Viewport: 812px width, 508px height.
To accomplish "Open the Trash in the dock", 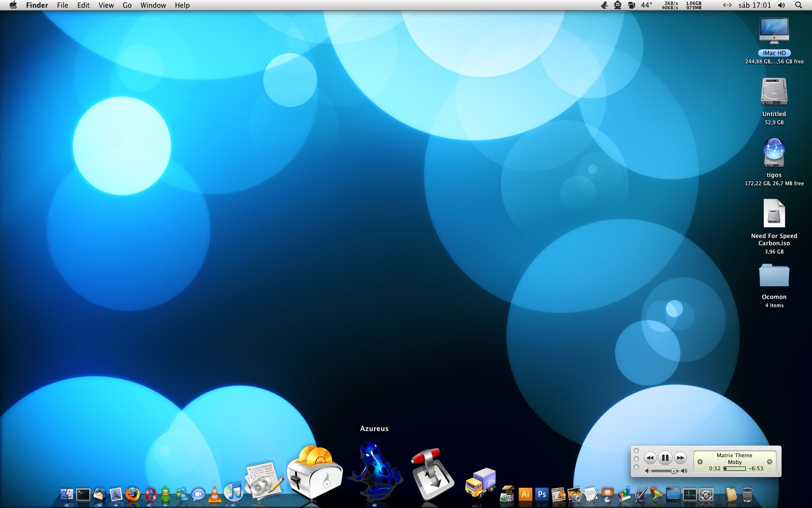I will click(x=747, y=495).
